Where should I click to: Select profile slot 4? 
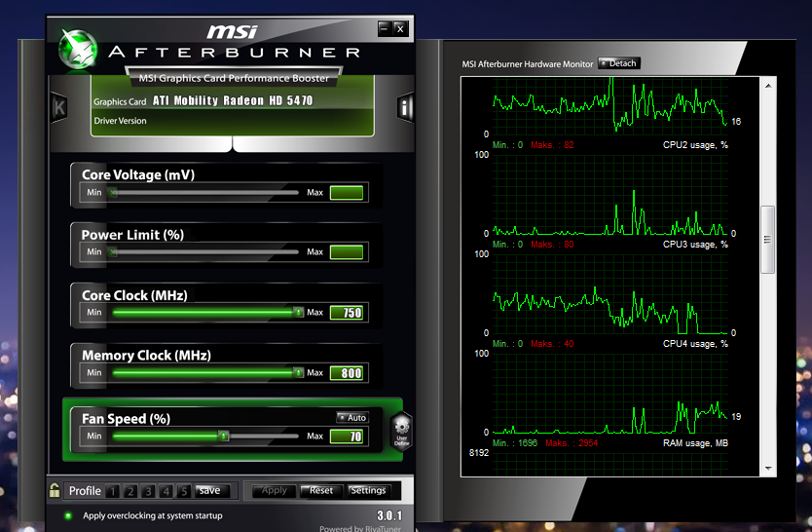click(166, 490)
